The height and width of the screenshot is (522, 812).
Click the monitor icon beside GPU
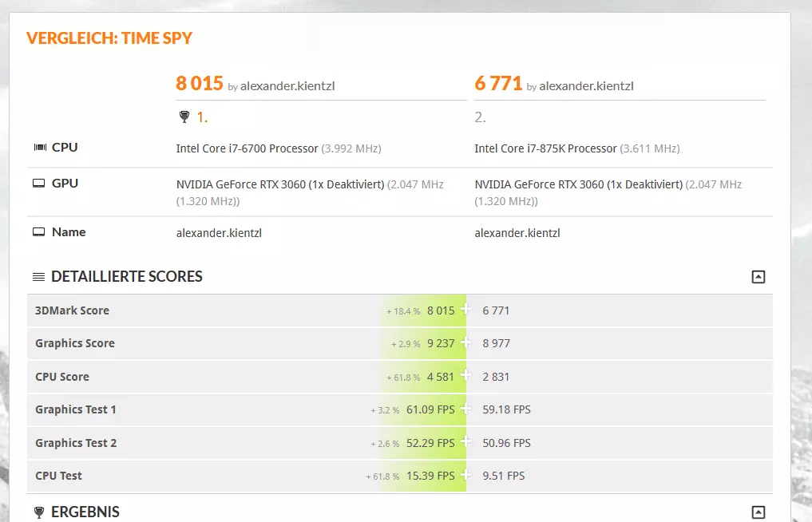(39, 184)
